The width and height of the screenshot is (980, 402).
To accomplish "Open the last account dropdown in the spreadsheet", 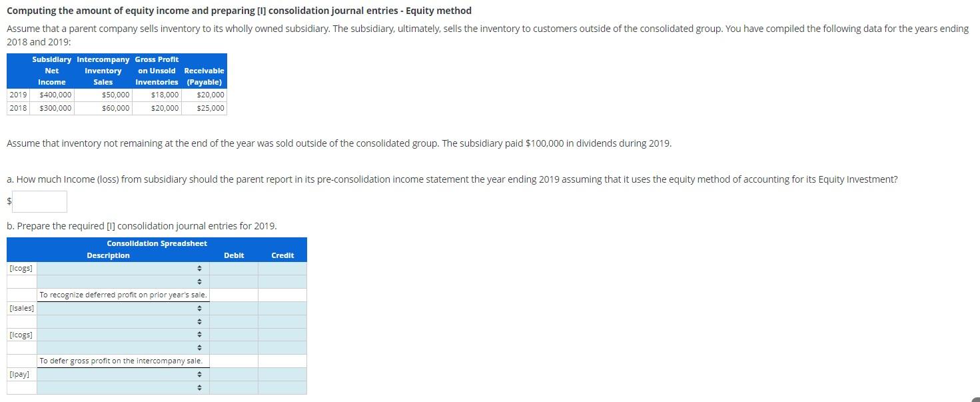I will (x=199, y=387).
